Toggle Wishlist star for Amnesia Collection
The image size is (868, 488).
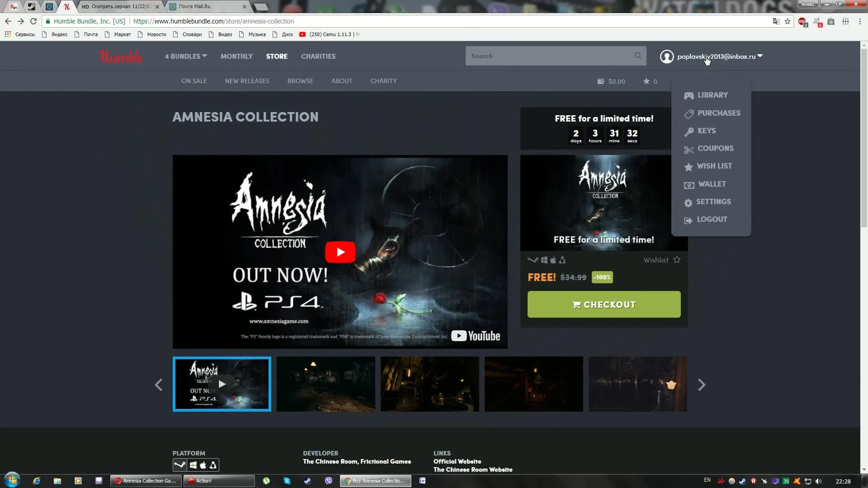pyautogui.click(x=677, y=260)
